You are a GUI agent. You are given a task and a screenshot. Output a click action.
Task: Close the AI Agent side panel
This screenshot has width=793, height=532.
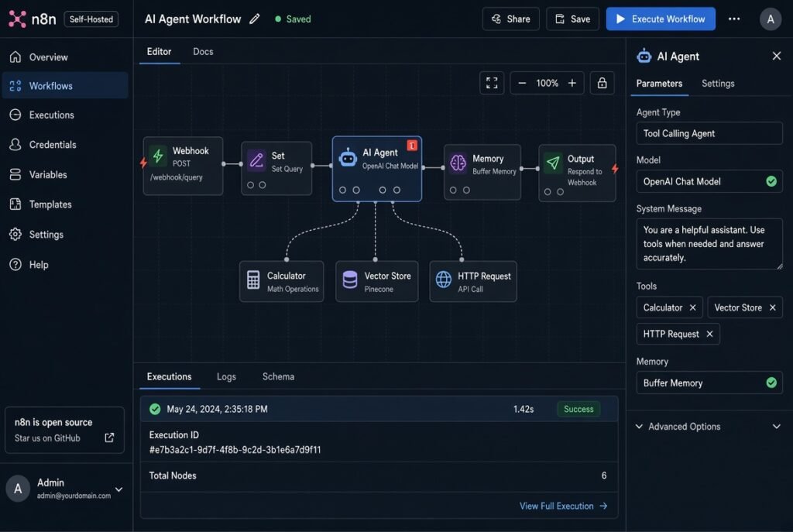(776, 56)
